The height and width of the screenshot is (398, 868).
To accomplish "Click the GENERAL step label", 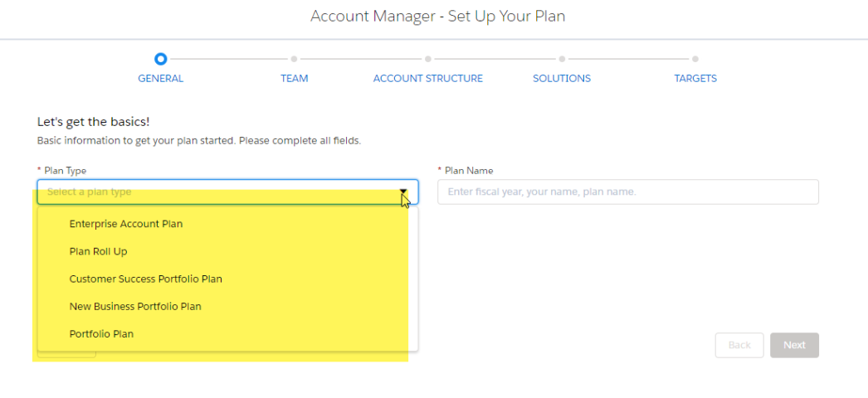I will (160, 79).
